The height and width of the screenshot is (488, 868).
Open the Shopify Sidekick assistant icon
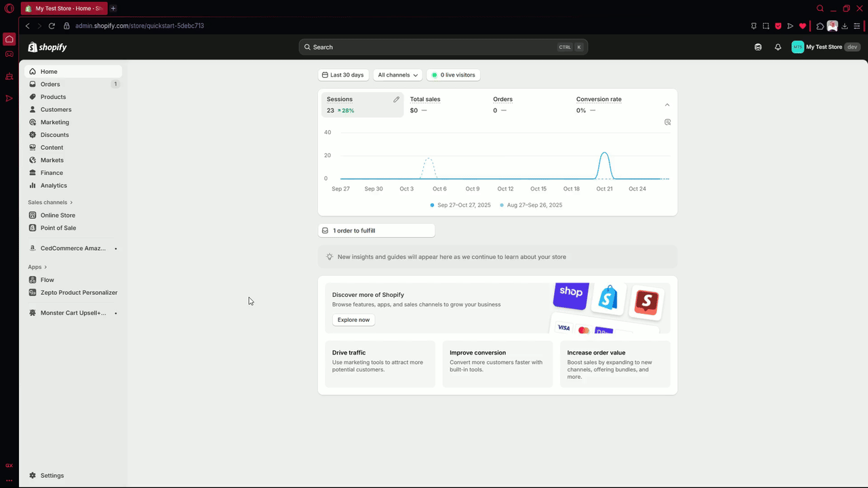(758, 47)
